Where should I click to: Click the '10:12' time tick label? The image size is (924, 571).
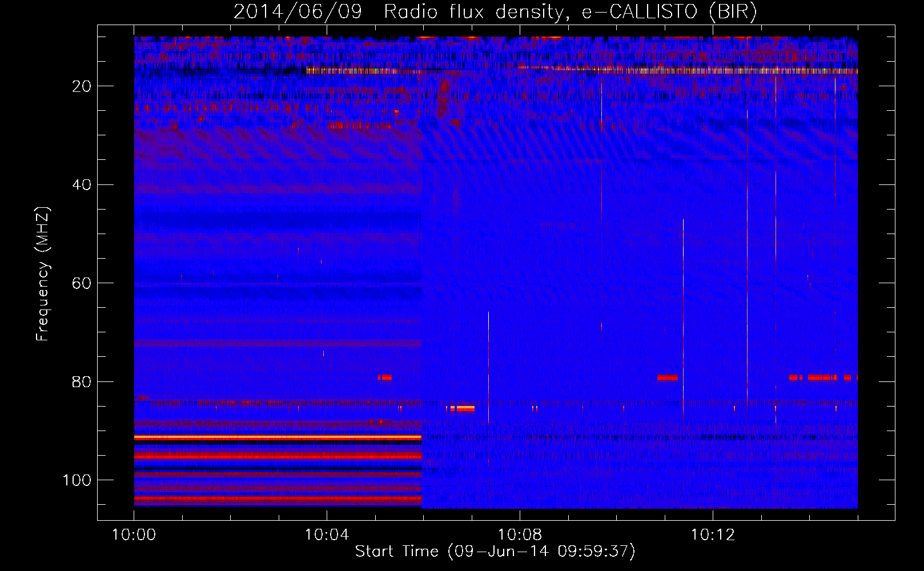pos(713,535)
